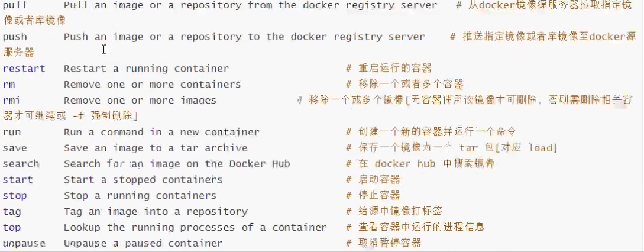Click the comment '# 启动容器'

(x=373, y=180)
